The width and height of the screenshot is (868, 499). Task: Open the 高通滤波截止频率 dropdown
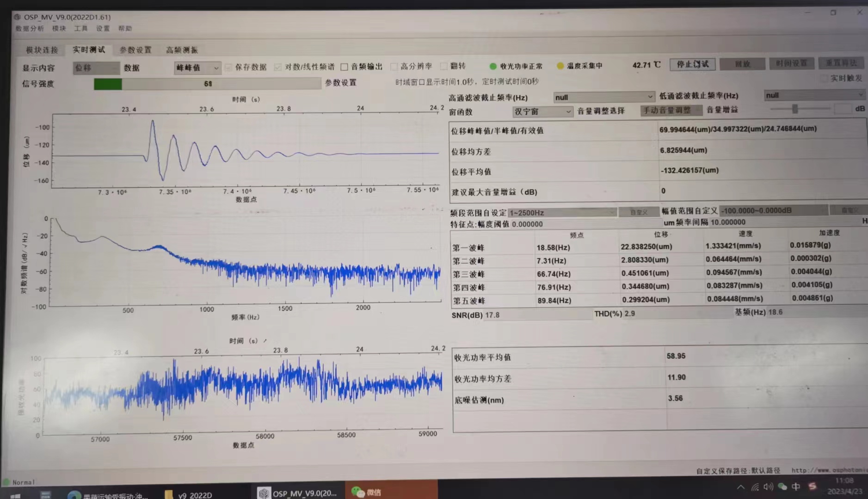(x=604, y=97)
